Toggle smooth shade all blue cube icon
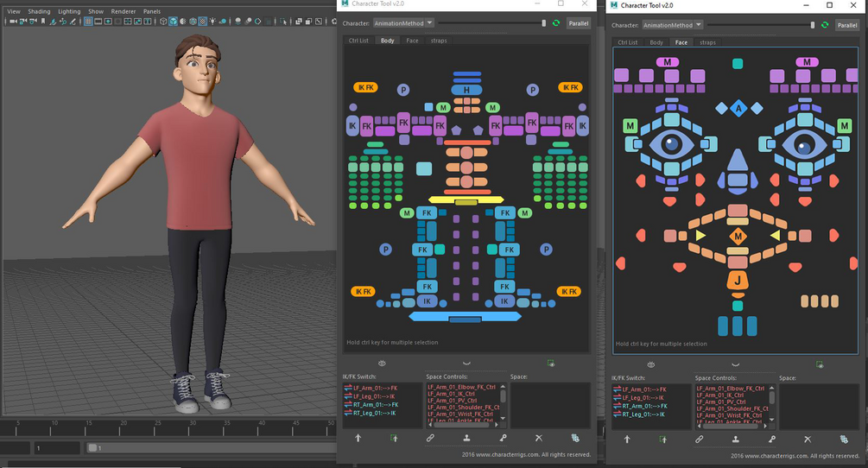Screen dimensions: 868x468 [x=173, y=22]
